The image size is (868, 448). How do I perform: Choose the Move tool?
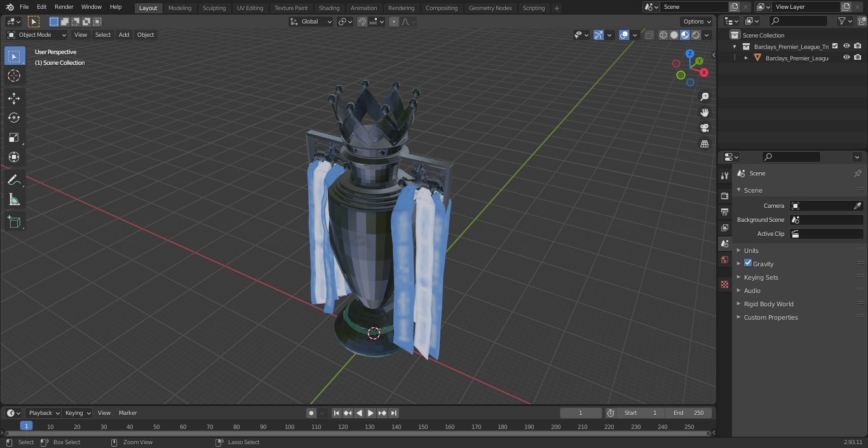[x=14, y=98]
